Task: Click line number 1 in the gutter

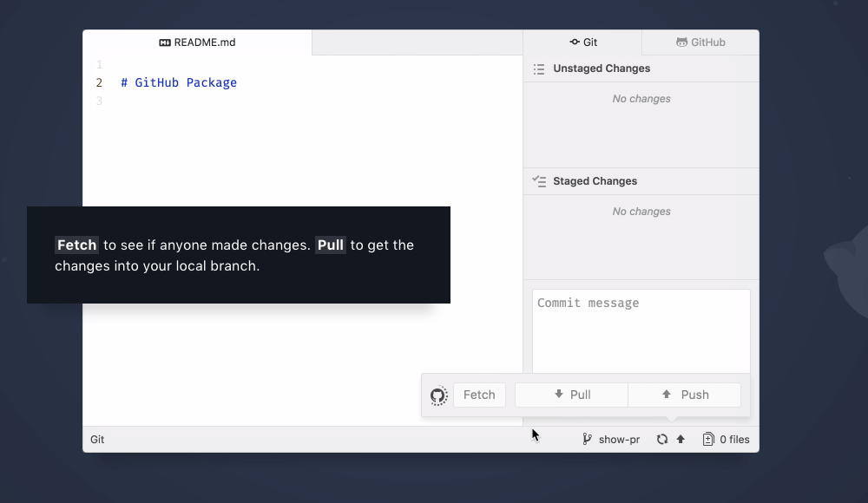Action: [99, 65]
